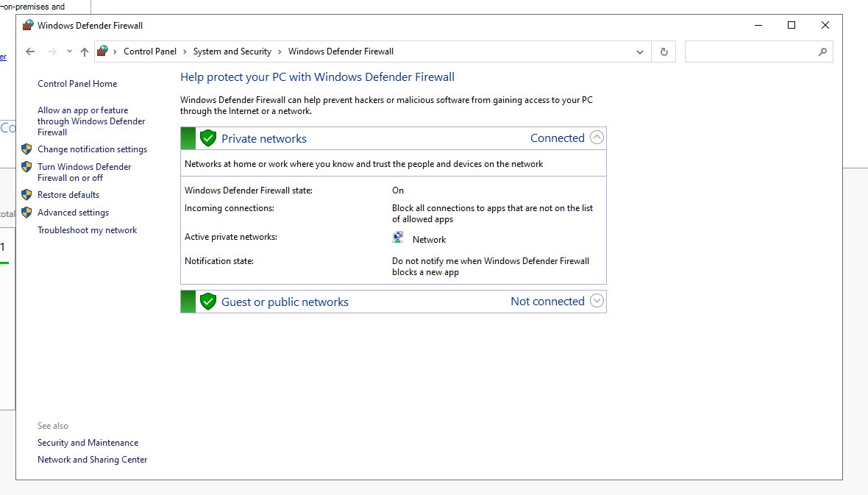Click green shield icon for Private networks

point(208,138)
